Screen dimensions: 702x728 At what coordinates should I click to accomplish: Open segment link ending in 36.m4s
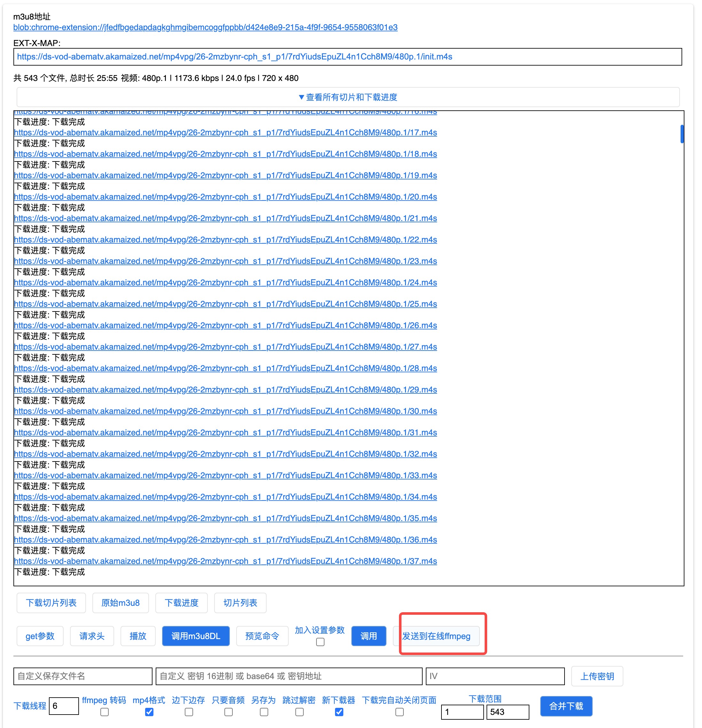pos(225,540)
